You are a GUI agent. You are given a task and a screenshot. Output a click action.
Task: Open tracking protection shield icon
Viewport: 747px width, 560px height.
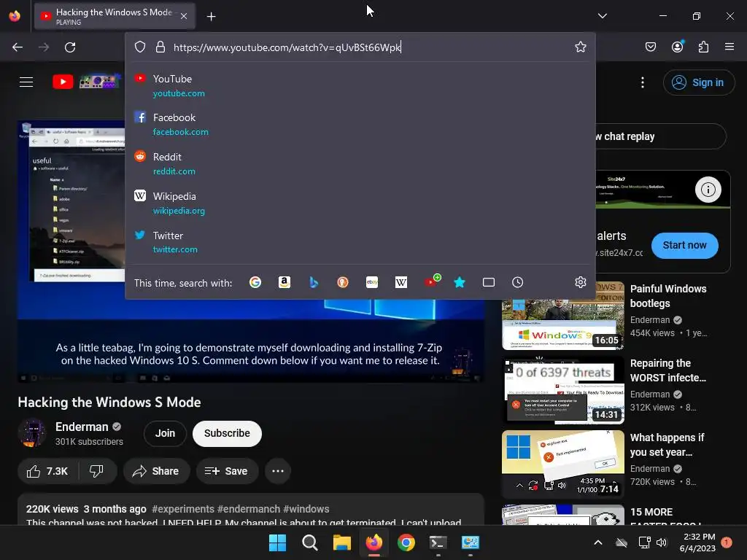click(x=139, y=47)
